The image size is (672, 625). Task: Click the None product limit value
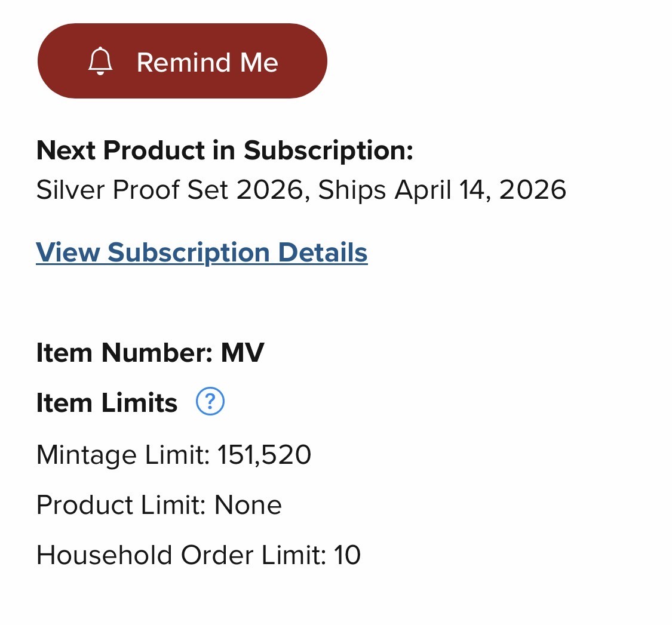coord(248,505)
